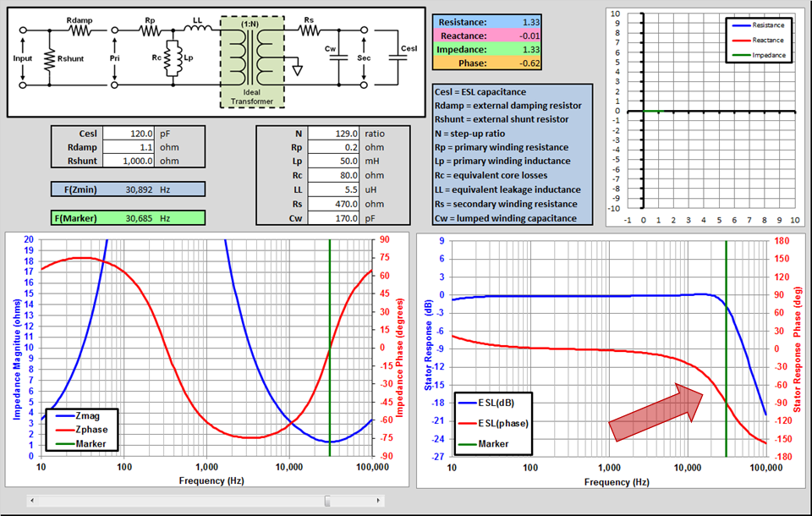Click the Reactance readout -0.01
This screenshot has width=812, height=516.
click(487, 36)
